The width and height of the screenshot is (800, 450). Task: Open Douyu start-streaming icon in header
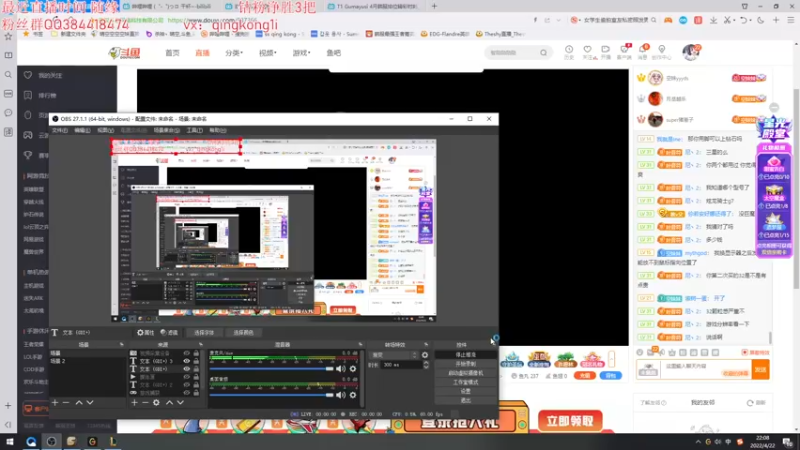point(606,51)
